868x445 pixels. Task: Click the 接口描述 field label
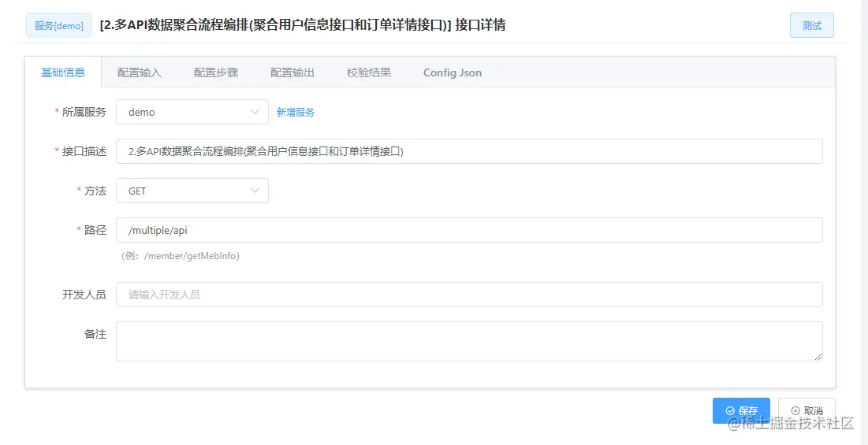pyautogui.click(x=84, y=151)
